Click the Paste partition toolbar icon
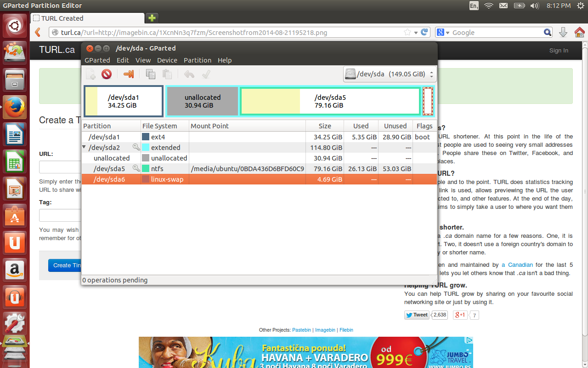588x368 pixels. tap(167, 74)
